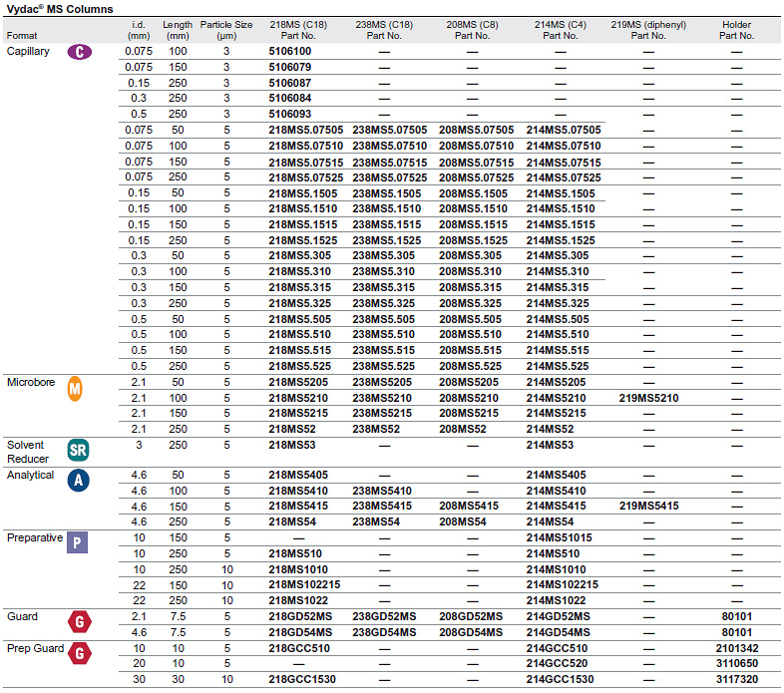
Task: Click the blue Analytical A icon
Action: pos(79,481)
